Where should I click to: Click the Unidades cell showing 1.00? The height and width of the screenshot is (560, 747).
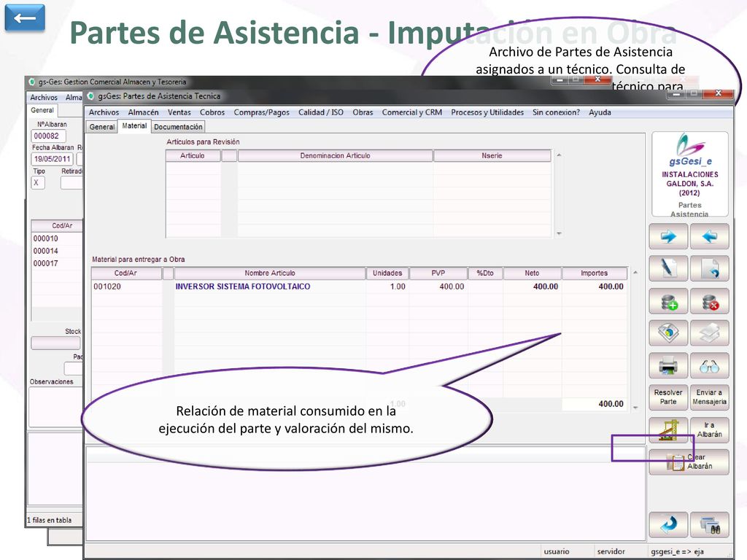pyautogui.click(x=387, y=287)
